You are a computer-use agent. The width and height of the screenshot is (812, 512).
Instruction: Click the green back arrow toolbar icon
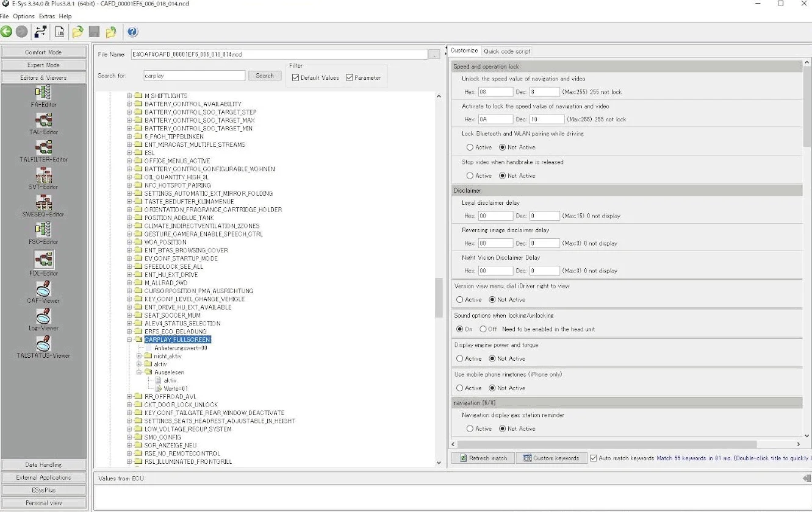(6, 32)
